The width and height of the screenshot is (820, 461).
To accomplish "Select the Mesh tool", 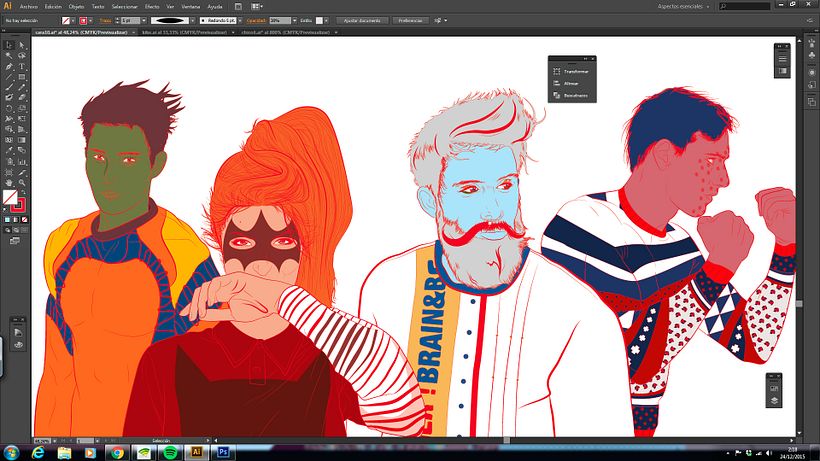I will tap(9, 140).
